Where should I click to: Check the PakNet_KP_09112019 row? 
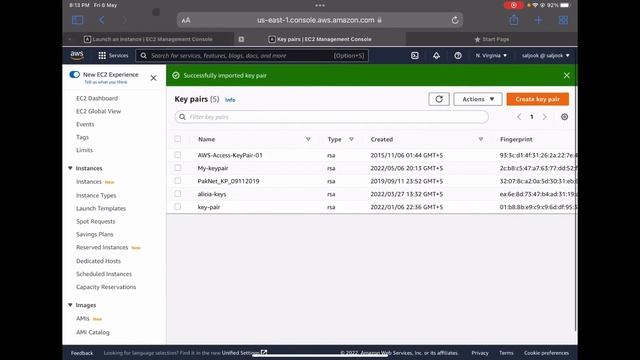[x=178, y=181]
